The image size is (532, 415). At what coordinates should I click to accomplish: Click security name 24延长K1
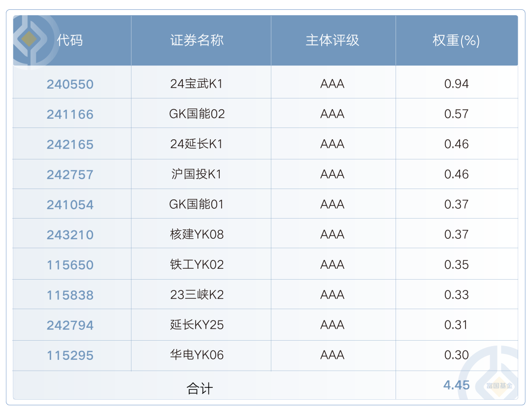pos(197,144)
